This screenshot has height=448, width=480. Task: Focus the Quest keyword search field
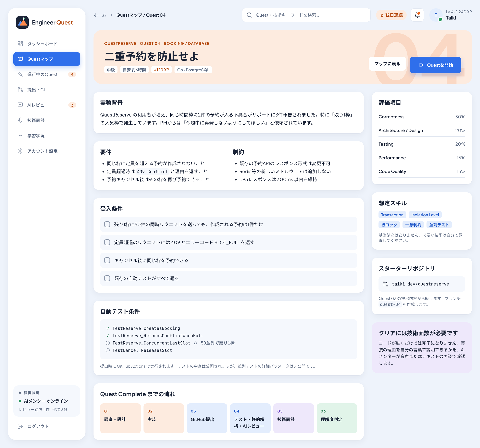[x=306, y=15]
